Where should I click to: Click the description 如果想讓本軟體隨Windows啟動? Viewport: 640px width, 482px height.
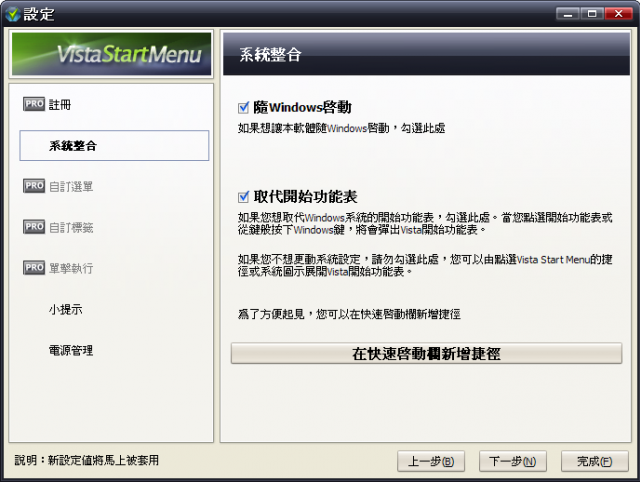tap(341, 128)
